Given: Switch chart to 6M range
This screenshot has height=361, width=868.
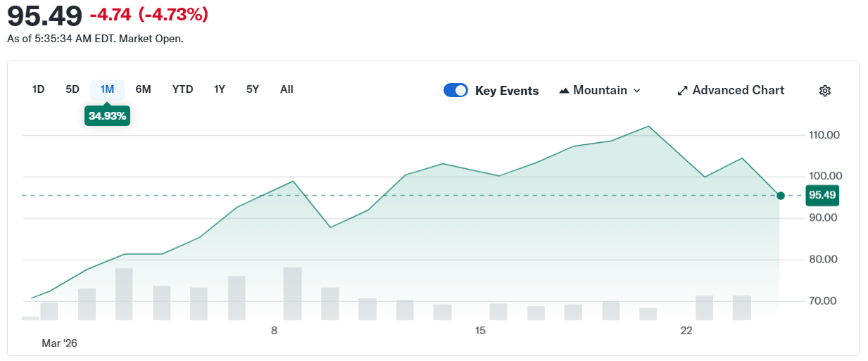Looking at the screenshot, I should [x=143, y=89].
